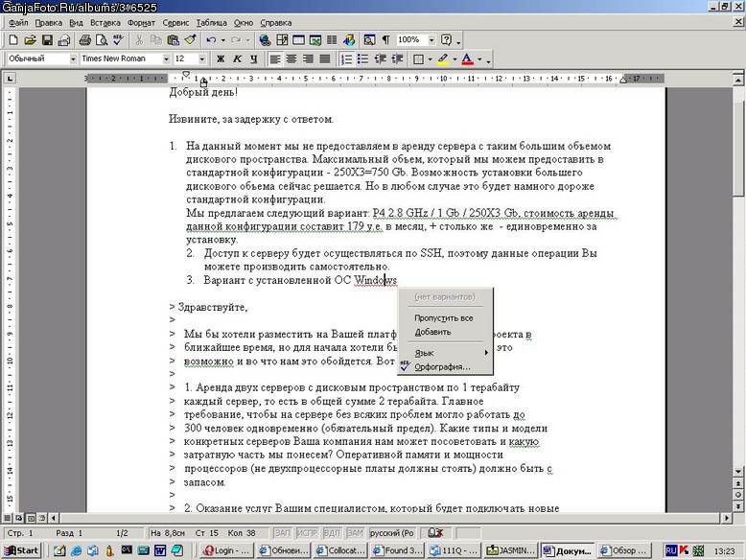Open the Tables and Borders toolbar
Screen dimensions: 746x560
[x=282, y=40]
